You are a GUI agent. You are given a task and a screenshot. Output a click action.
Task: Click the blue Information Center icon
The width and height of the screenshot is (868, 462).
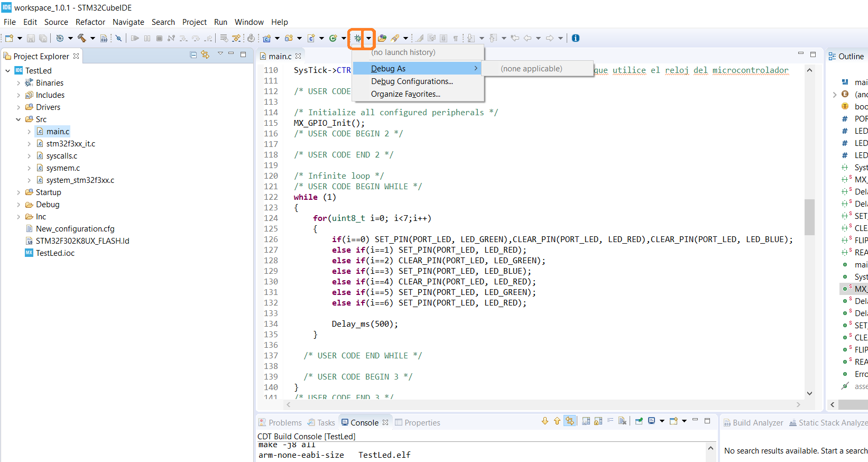576,38
